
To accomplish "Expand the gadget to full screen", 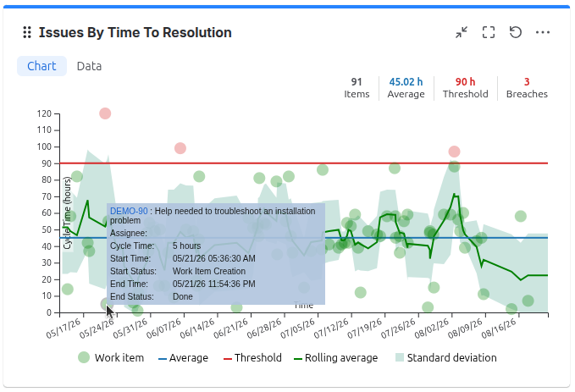I will click(489, 32).
